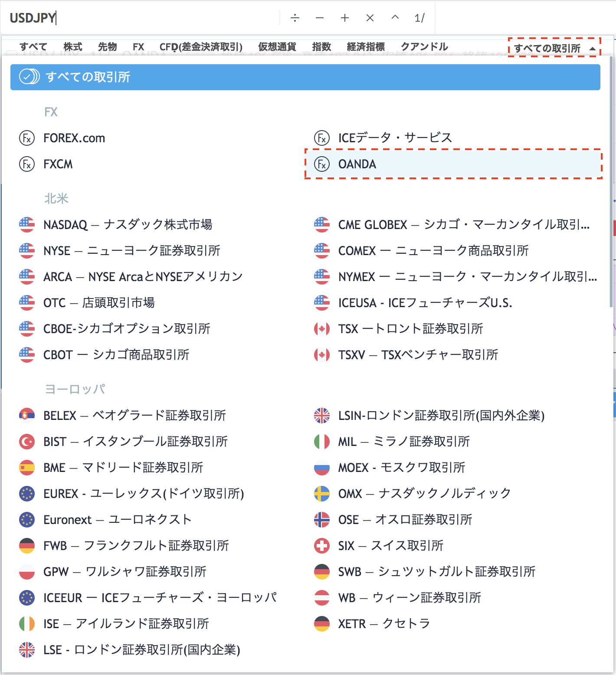The height and width of the screenshot is (675, 616).
Task: Select CBOE シカゴオプション取引所
Action: click(x=158, y=329)
